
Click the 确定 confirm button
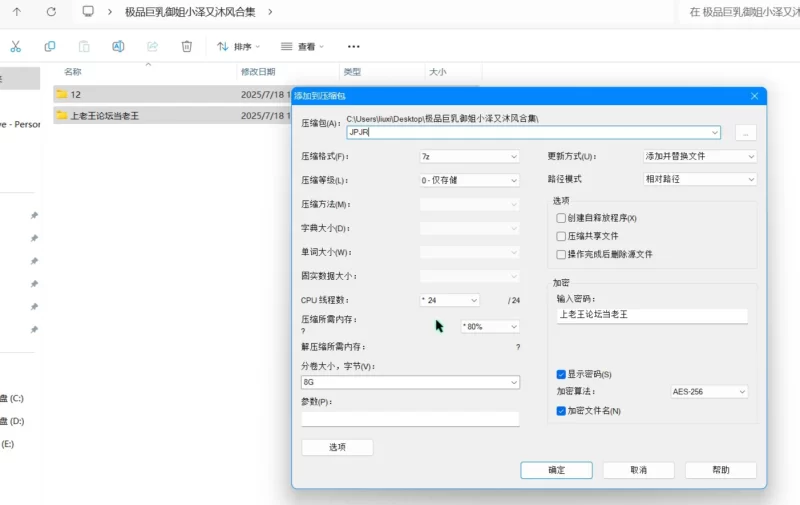pos(557,470)
